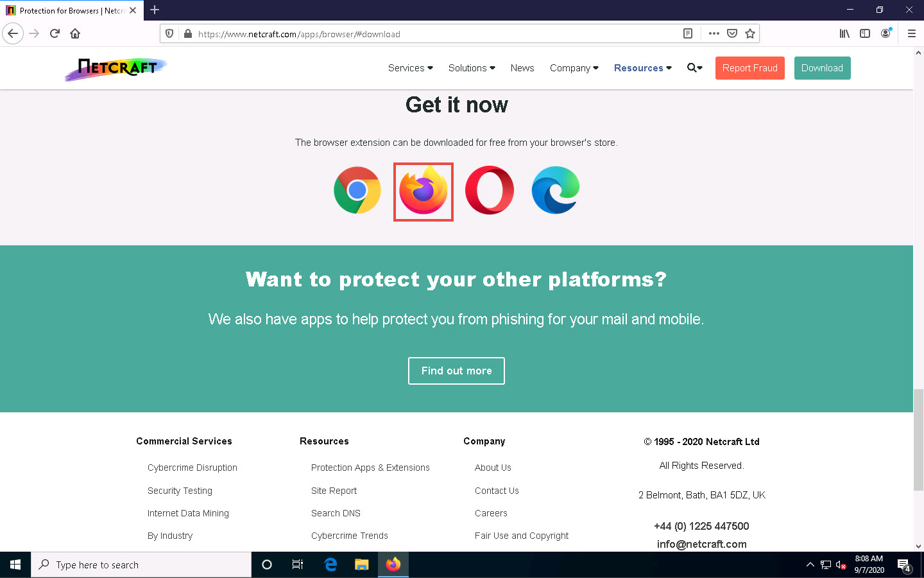Click the page vertical scrollbar thumb
The image size is (924, 578).
pos(918,439)
